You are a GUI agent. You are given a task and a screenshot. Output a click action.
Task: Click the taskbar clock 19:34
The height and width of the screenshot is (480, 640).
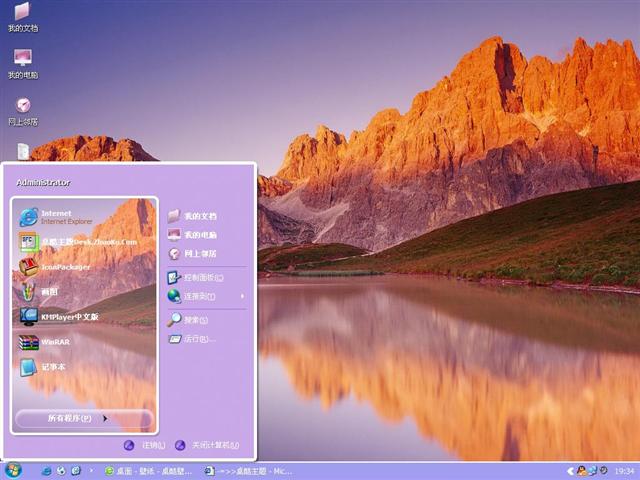tap(624, 471)
